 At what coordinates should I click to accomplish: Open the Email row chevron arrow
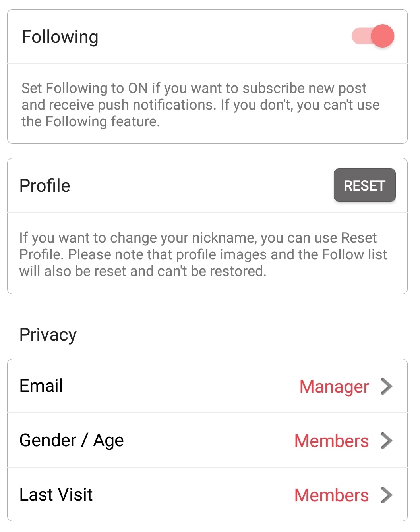click(387, 386)
